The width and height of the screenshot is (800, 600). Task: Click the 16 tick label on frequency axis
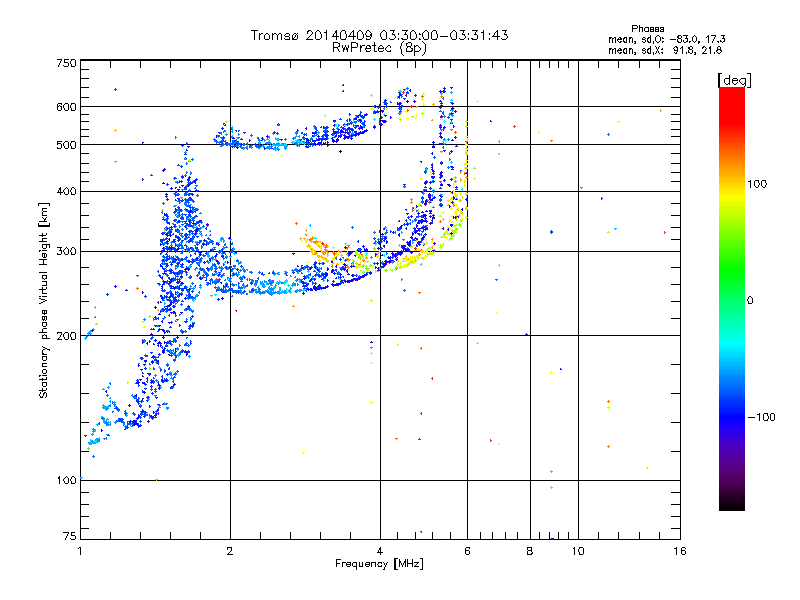coord(680,551)
